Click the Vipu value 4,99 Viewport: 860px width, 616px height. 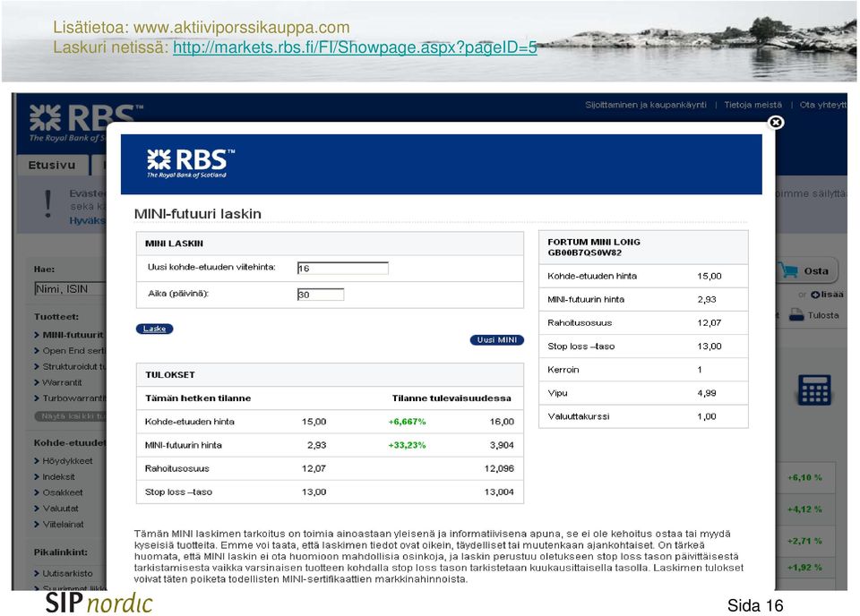click(707, 393)
